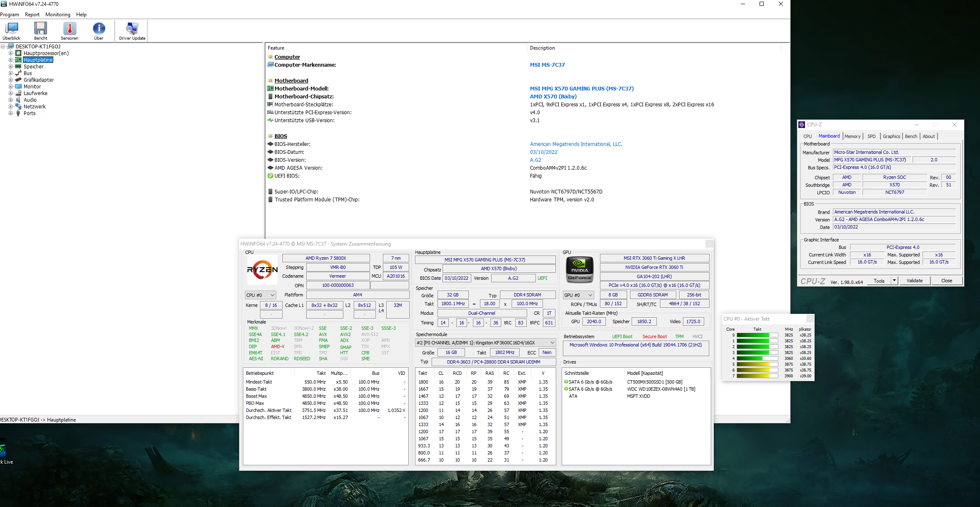
Task: Open the CPU #0 selection dropdown
Action: [x=260, y=295]
